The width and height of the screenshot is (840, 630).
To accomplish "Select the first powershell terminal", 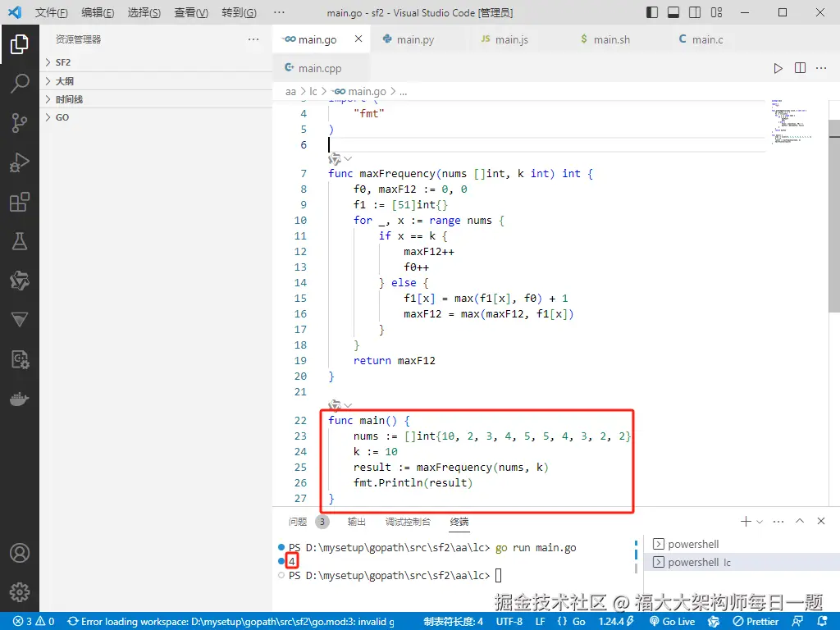I will click(741, 545).
